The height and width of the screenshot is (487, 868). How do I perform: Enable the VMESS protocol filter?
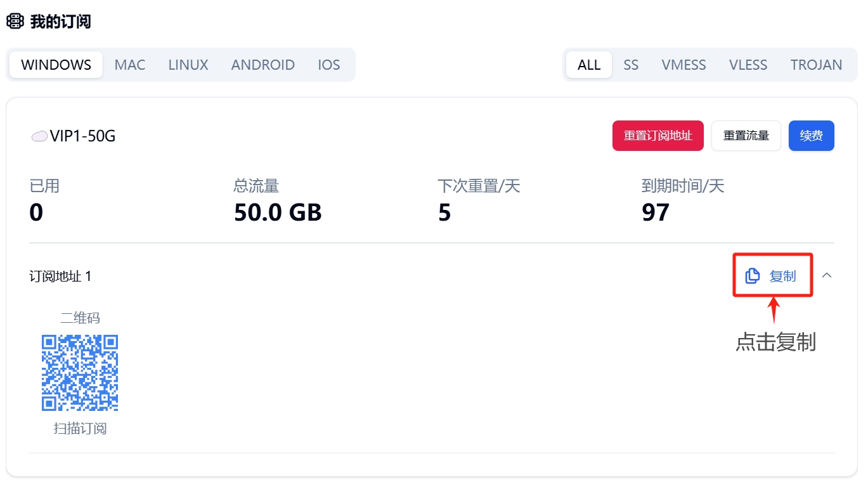click(x=683, y=64)
